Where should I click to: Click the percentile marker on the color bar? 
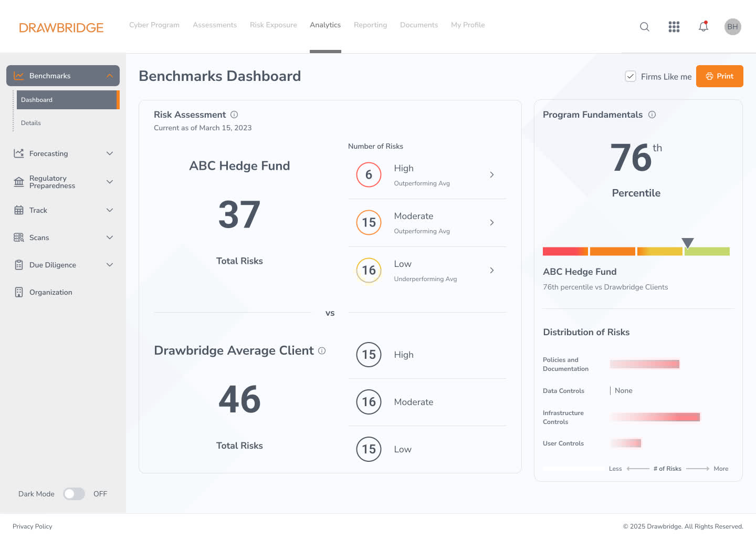pyautogui.click(x=688, y=243)
